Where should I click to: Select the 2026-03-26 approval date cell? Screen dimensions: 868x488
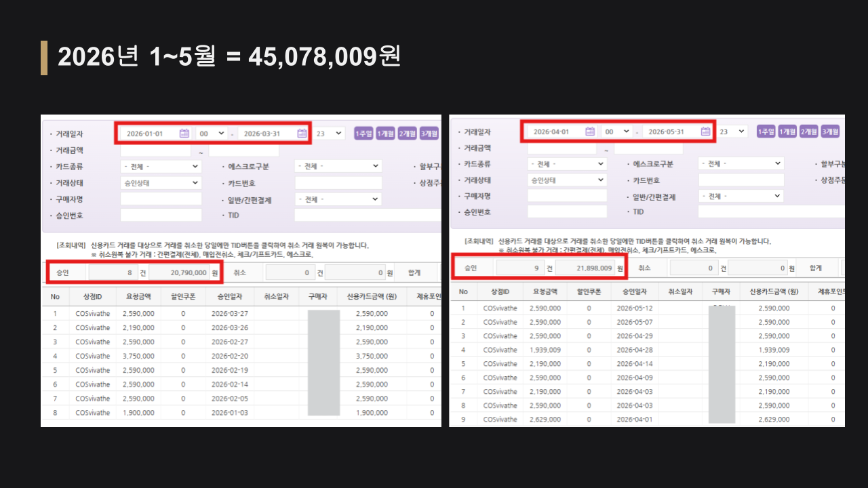click(x=229, y=328)
